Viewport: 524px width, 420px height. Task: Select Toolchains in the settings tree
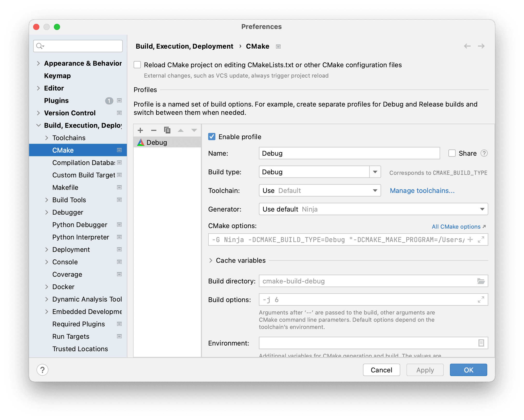69,138
